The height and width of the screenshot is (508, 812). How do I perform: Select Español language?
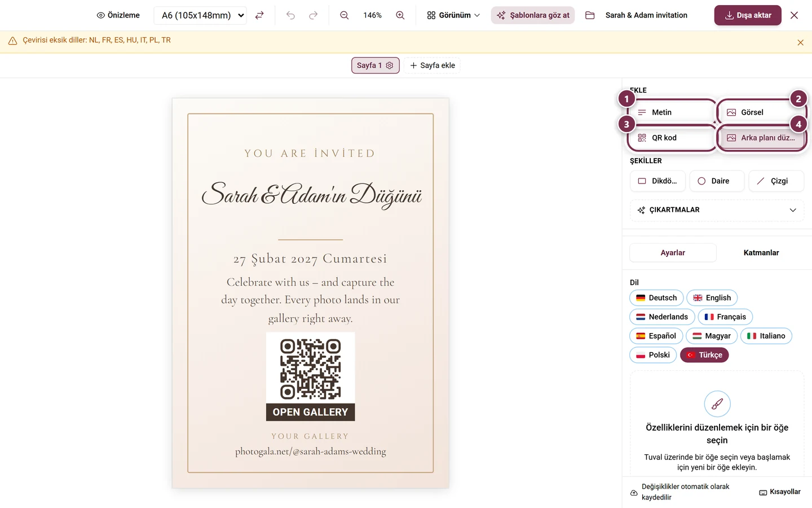click(x=656, y=336)
